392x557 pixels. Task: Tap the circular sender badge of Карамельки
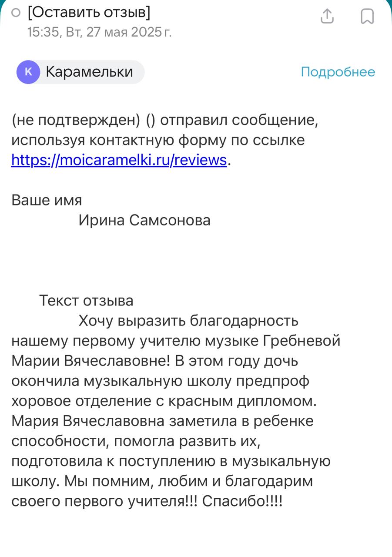click(x=28, y=72)
